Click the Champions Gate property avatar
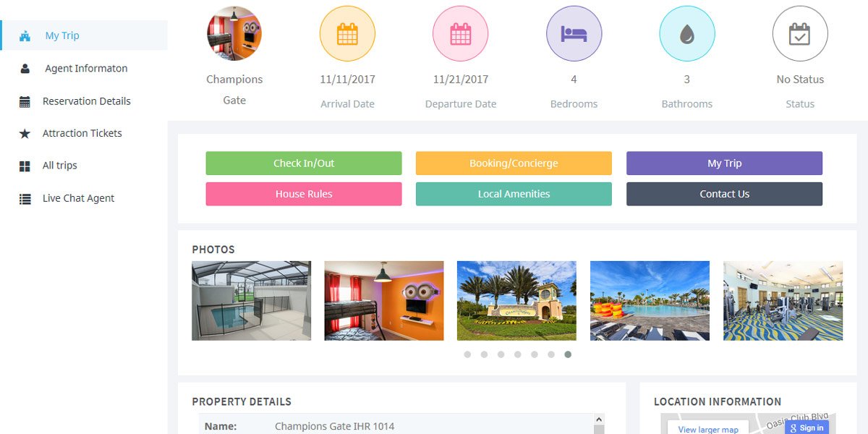Screen dimensions: 868x434 (234, 34)
